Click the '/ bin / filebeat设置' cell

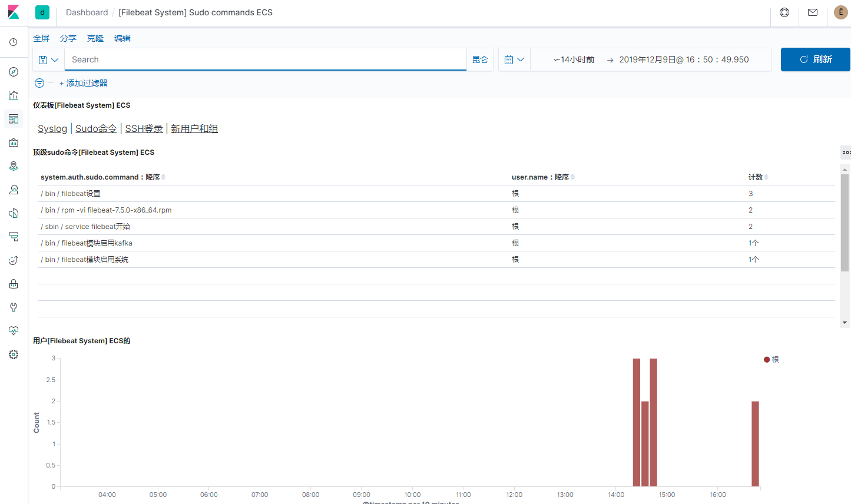tap(71, 194)
